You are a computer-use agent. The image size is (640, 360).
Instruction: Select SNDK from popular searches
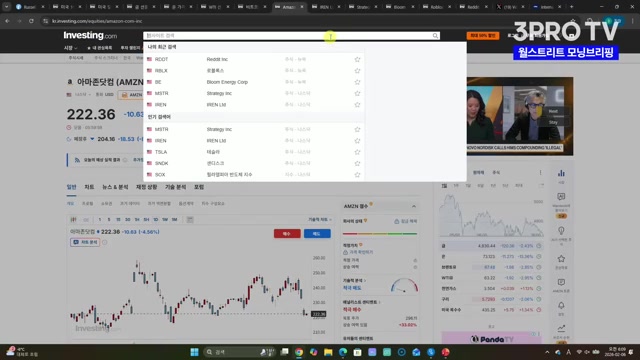click(x=253, y=163)
